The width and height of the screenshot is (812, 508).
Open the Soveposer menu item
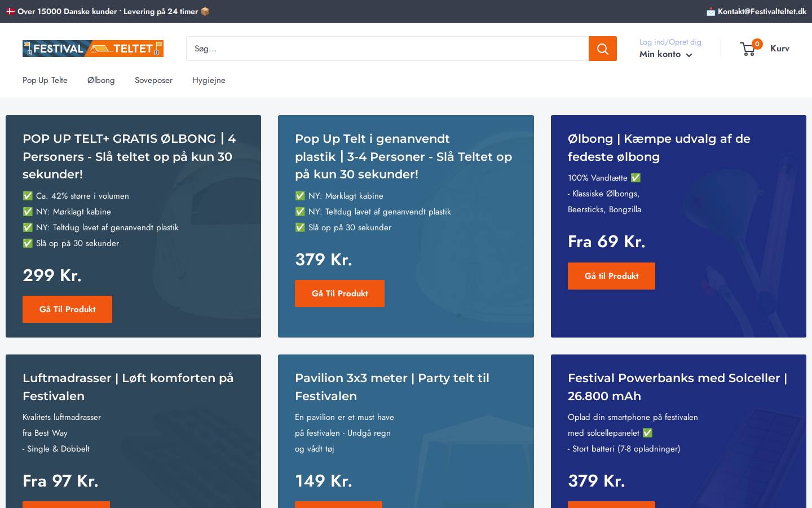(x=153, y=80)
